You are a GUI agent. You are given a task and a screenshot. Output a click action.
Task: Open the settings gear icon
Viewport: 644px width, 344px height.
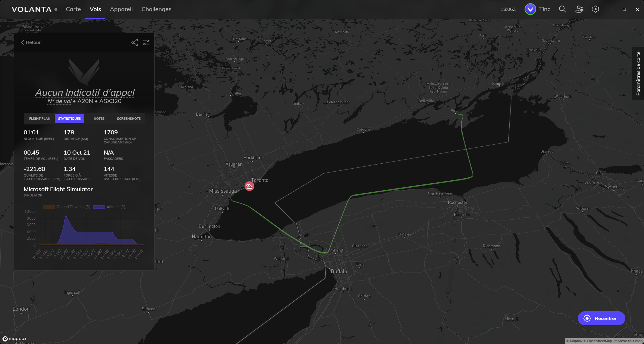(595, 9)
